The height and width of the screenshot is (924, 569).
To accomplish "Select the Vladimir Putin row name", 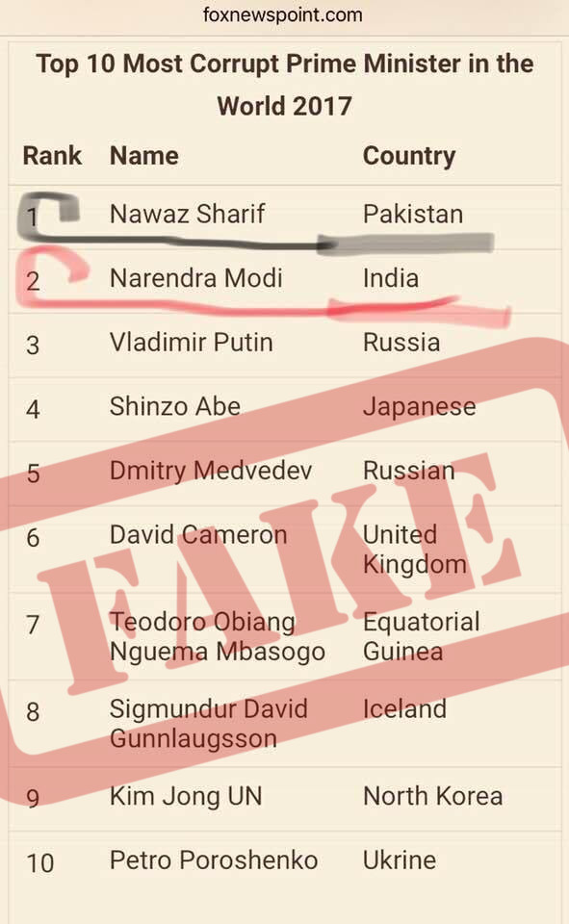I will [x=192, y=343].
